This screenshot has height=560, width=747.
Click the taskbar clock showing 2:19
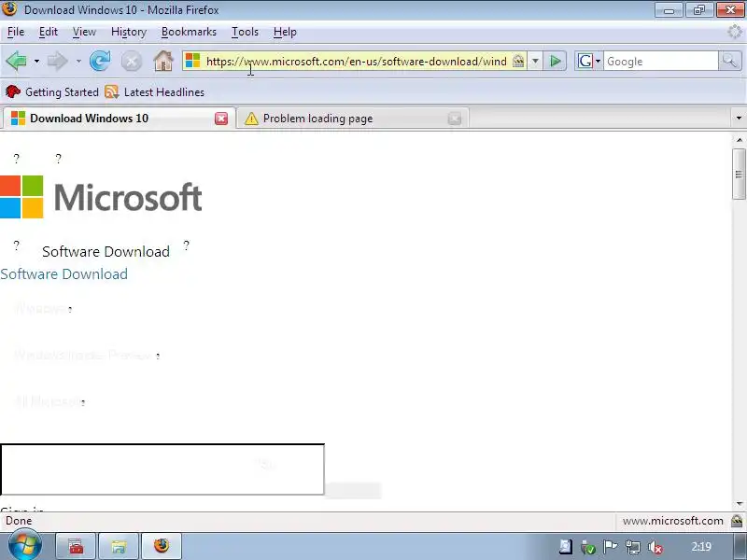(x=701, y=547)
